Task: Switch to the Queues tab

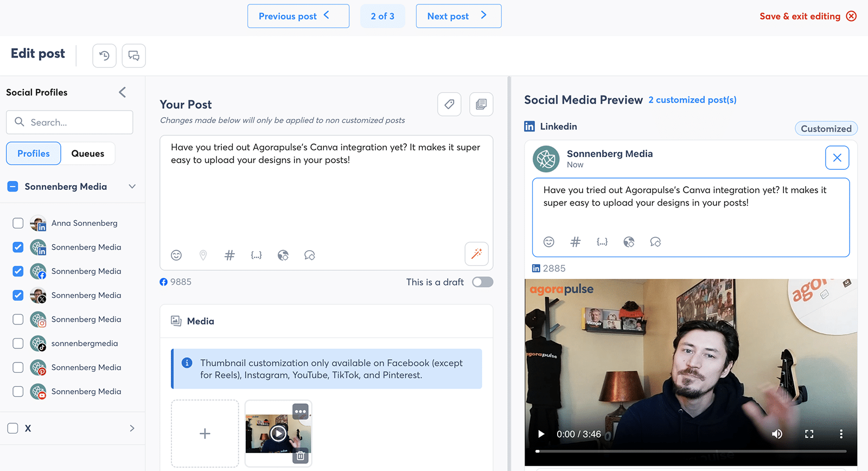Action: tap(88, 154)
